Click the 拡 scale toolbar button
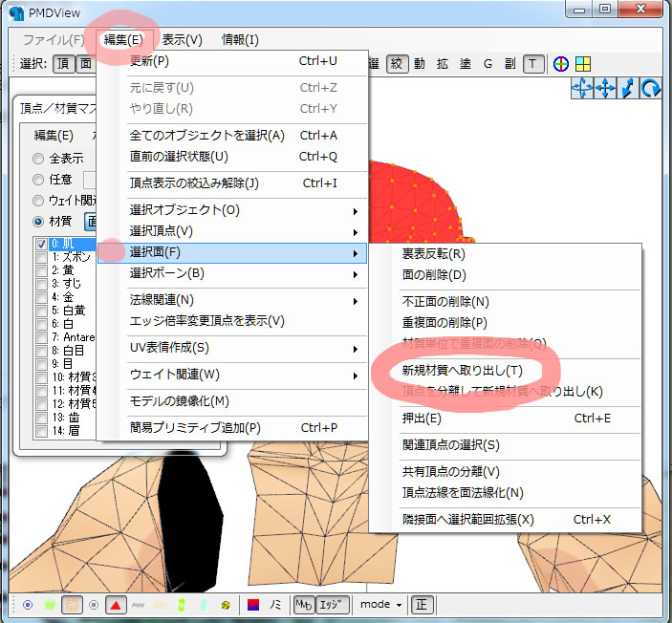672x623 pixels. coord(443,64)
